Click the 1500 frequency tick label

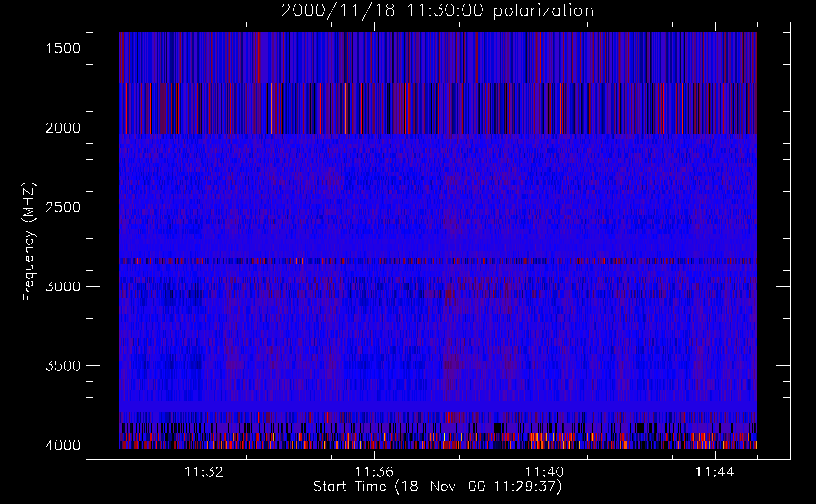(63, 48)
